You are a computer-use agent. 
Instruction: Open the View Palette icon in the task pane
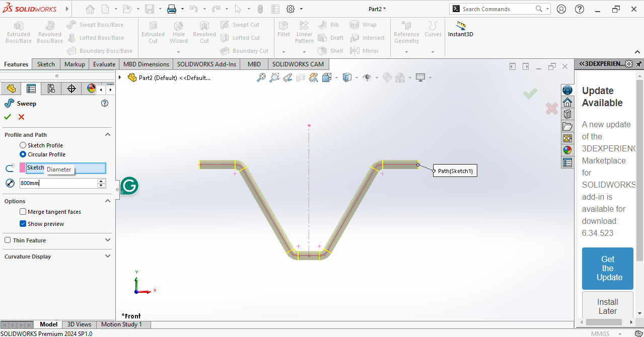point(567,138)
